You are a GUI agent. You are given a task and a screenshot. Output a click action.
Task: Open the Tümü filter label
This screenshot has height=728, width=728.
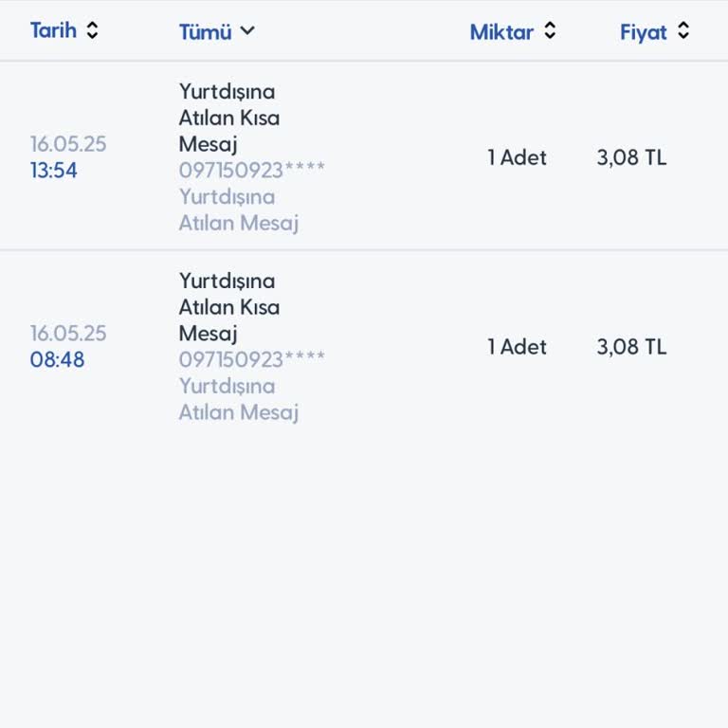[x=205, y=31]
